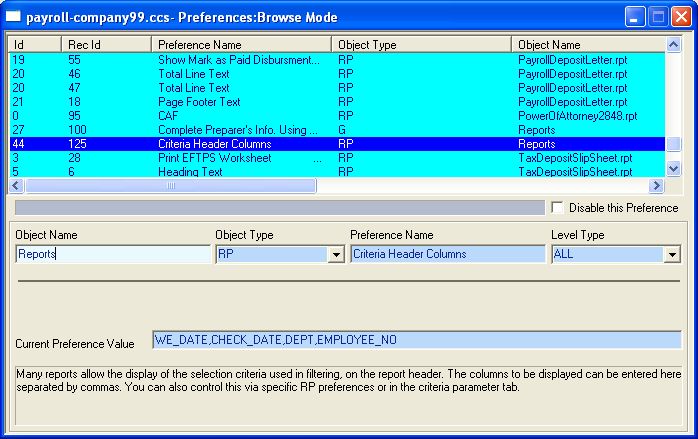Viewport: 698px width, 439px height.
Task: Click the Current Preference Value field
Action: 416,340
